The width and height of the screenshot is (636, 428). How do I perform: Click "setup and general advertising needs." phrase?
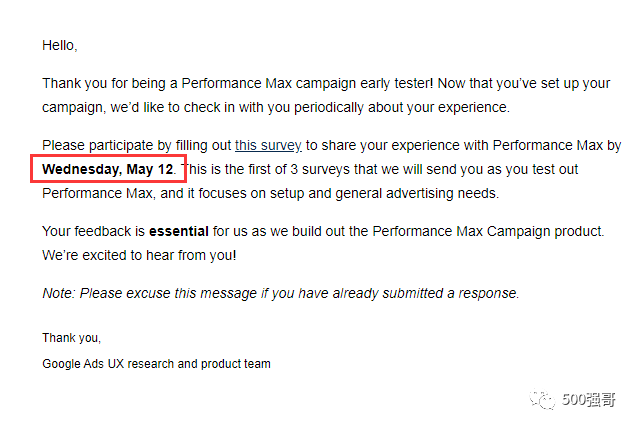(385, 193)
